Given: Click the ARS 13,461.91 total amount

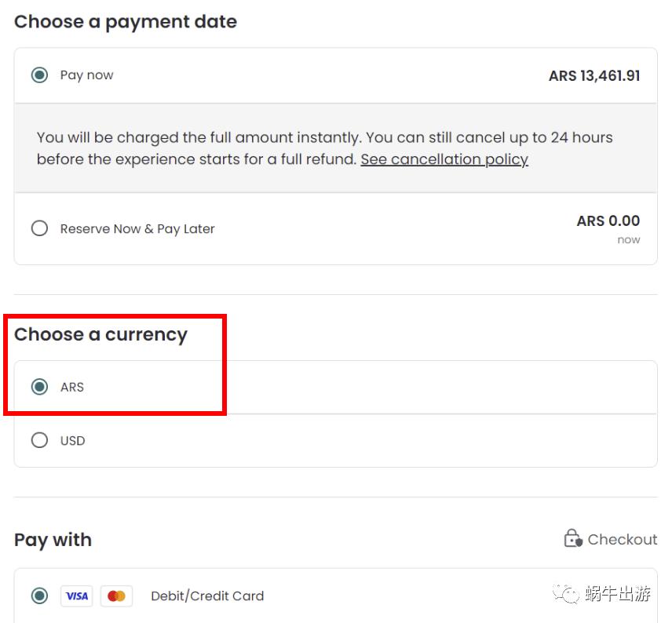Looking at the screenshot, I should (x=594, y=76).
